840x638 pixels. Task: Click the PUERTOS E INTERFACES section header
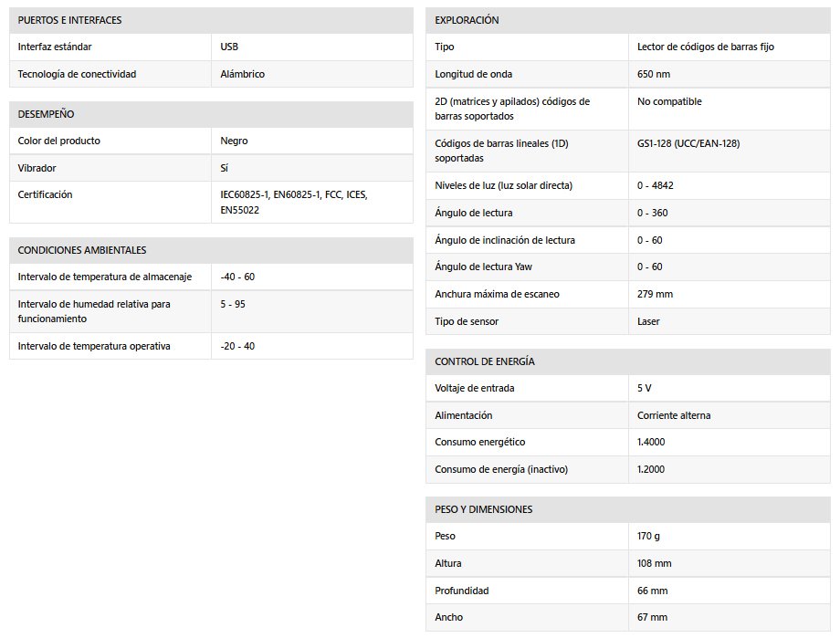coord(70,20)
